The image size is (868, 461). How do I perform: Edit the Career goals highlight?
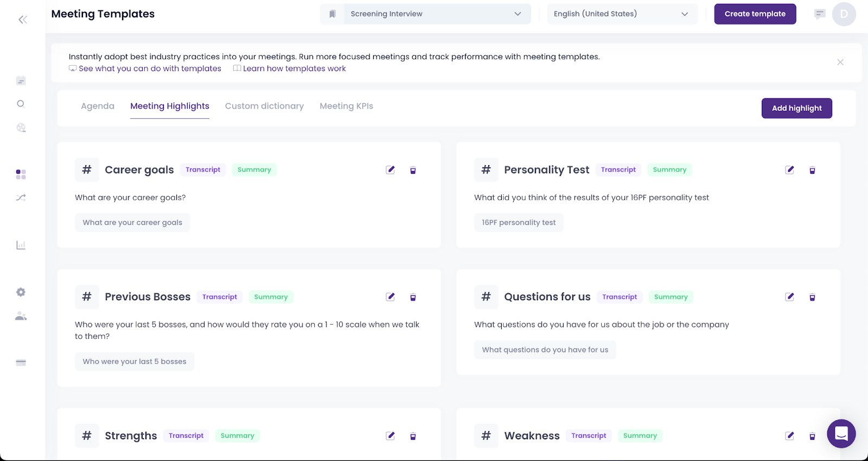(x=390, y=170)
